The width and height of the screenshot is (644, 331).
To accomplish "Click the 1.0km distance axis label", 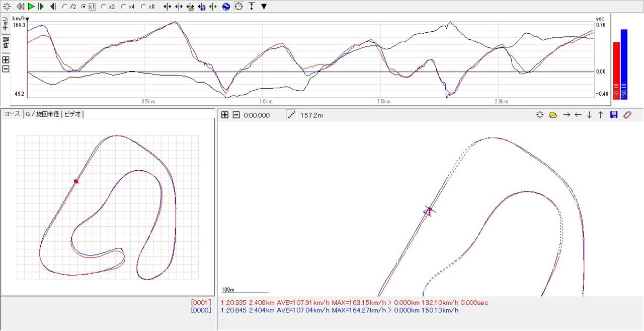I will pos(266,101).
